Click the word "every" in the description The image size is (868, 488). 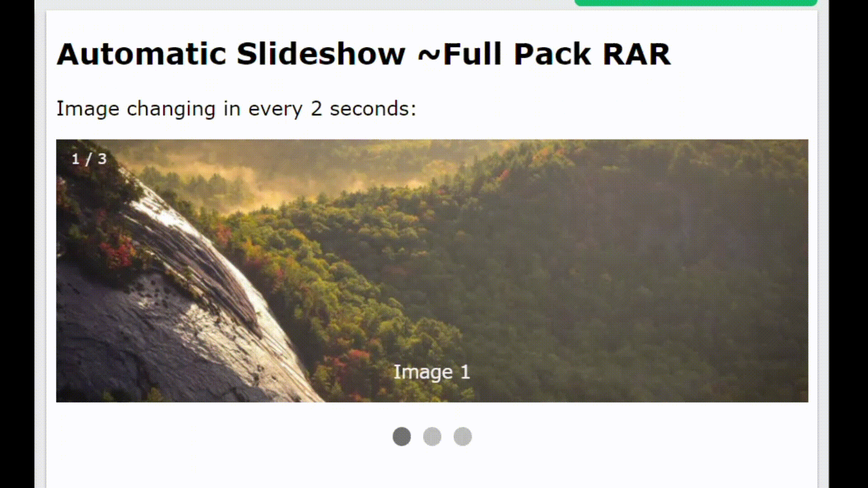click(x=275, y=110)
